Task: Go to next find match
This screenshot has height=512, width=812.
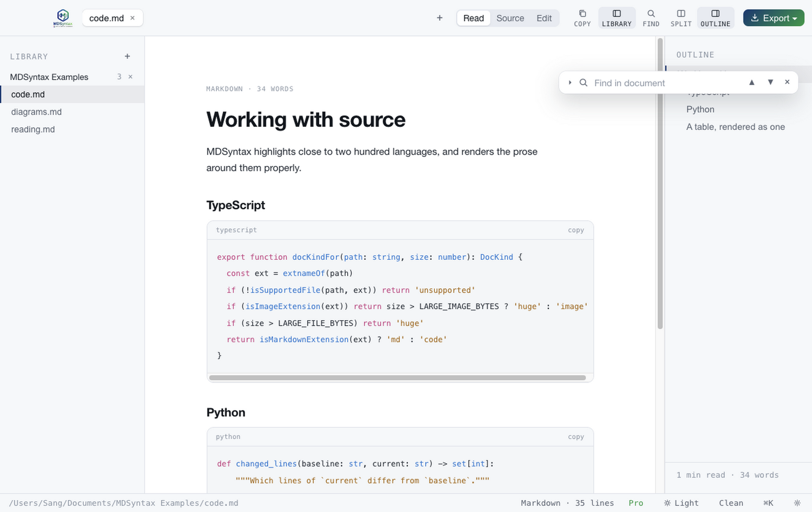Action: (770, 82)
